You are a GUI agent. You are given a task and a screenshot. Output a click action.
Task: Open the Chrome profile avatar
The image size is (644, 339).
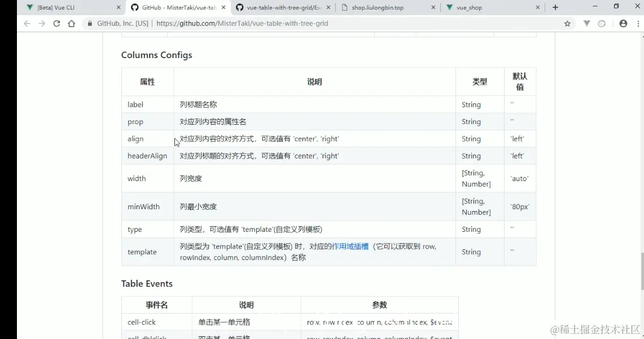click(x=623, y=23)
